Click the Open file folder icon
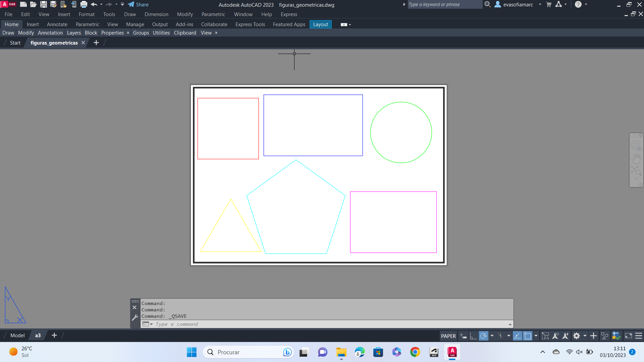 coord(33,4)
